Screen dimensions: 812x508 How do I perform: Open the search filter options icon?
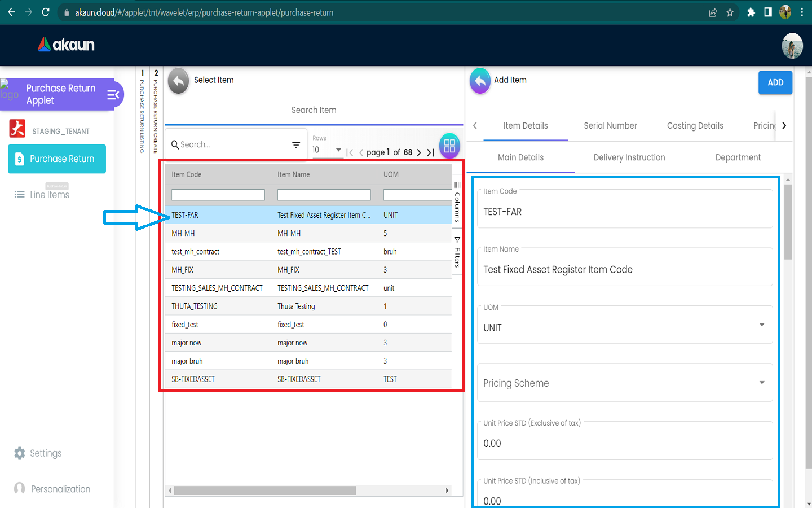[x=296, y=145]
